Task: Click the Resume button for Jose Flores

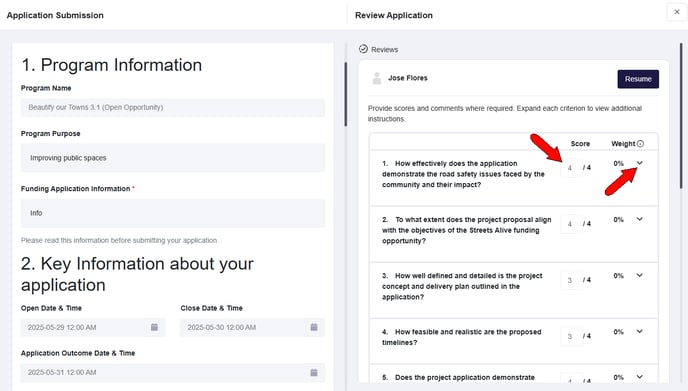Action: (638, 79)
